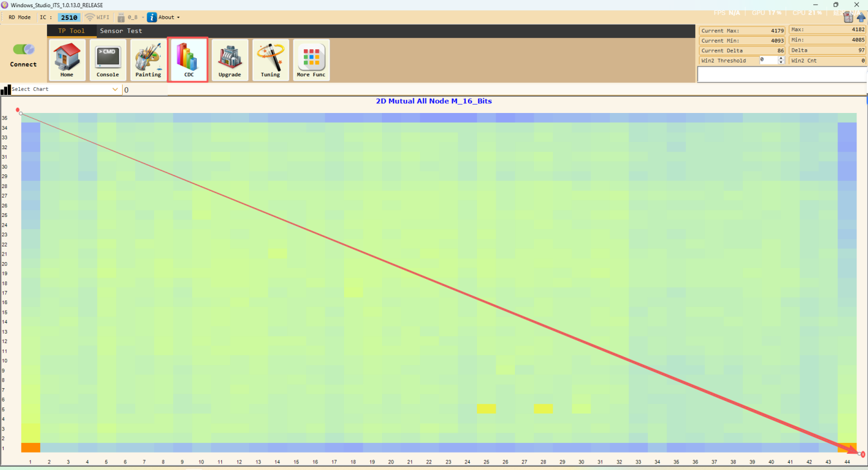Image resolution: width=868 pixels, height=470 pixels.
Task: Click the blue up arrow icon
Action: [x=861, y=17]
